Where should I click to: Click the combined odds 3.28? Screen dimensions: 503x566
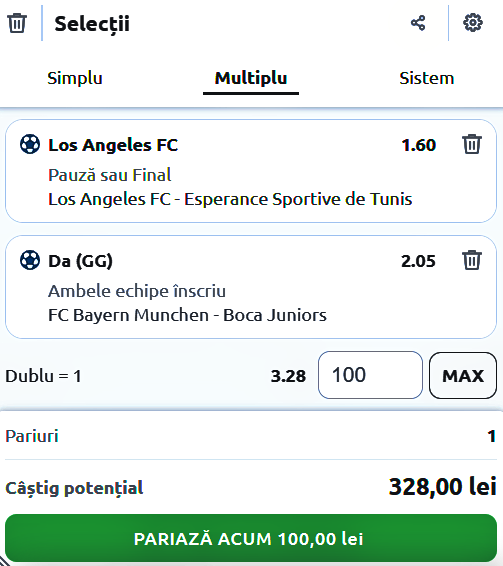(x=288, y=376)
